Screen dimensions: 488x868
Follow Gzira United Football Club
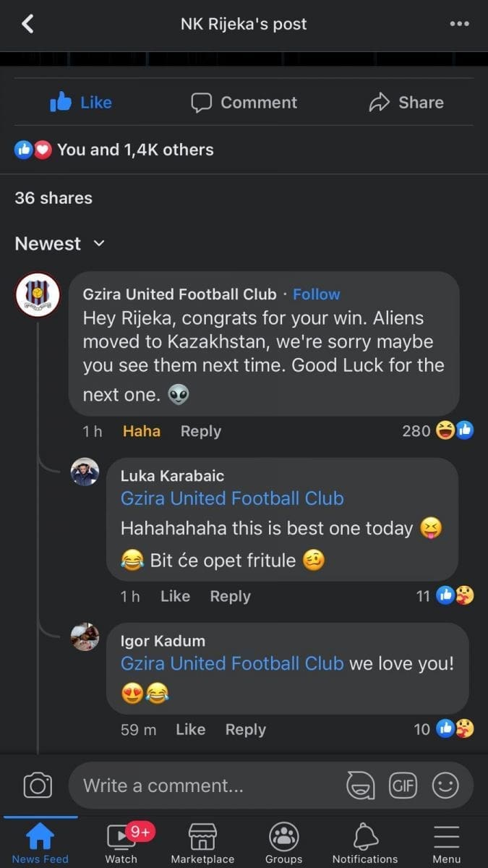point(317,294)
